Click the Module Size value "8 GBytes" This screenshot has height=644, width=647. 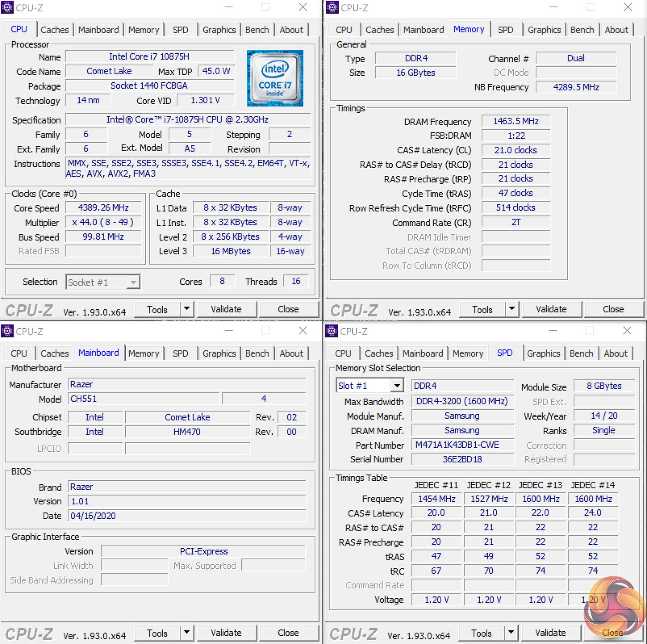[604, 386]
